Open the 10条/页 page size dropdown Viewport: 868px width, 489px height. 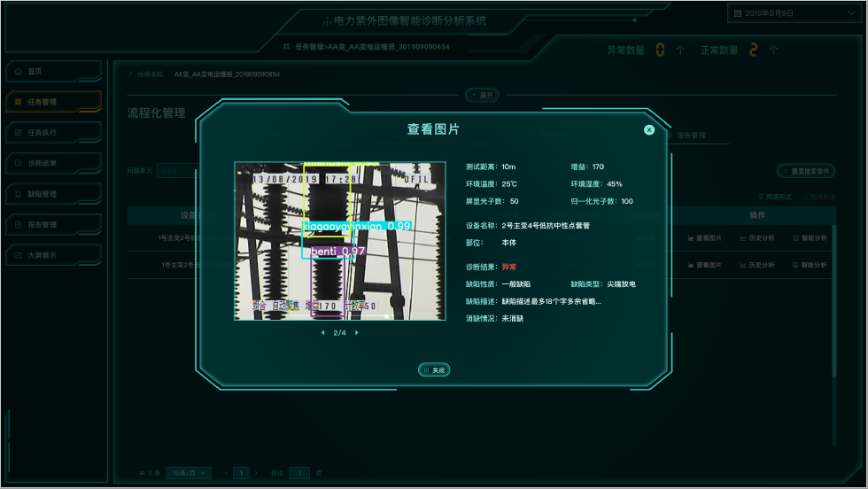(188, 473)
